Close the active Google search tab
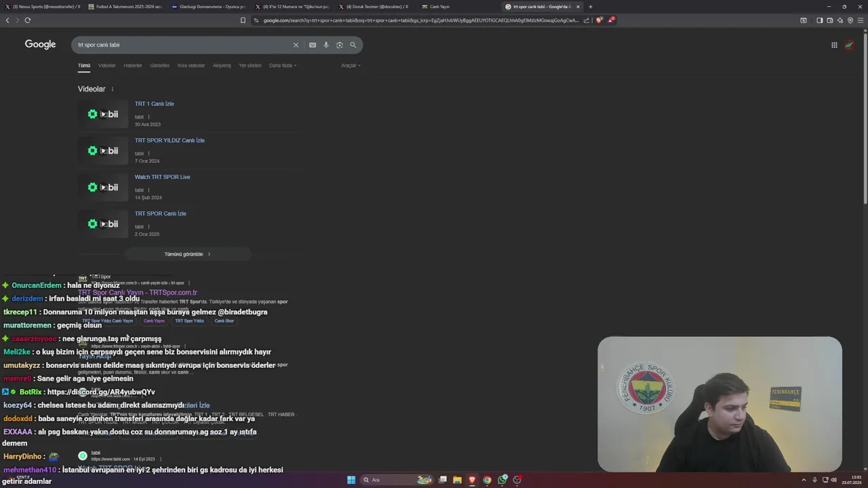The height and width of the screenshot is (488, 868). tap(578, 7)
